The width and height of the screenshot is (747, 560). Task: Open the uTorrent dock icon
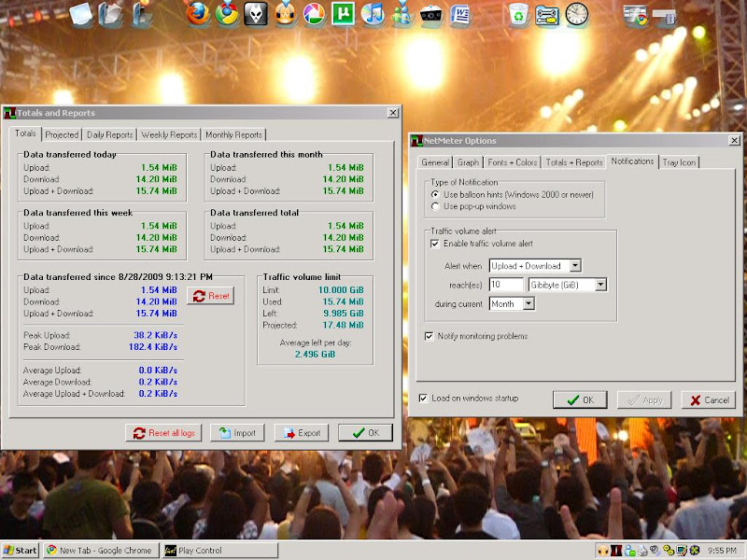click(x=344, y=14)
